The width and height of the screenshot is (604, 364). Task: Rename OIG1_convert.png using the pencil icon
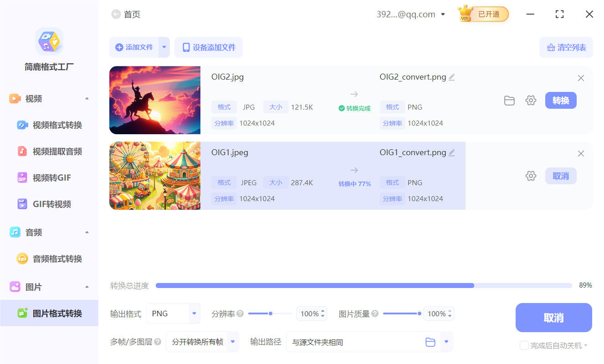pos(451,152)
